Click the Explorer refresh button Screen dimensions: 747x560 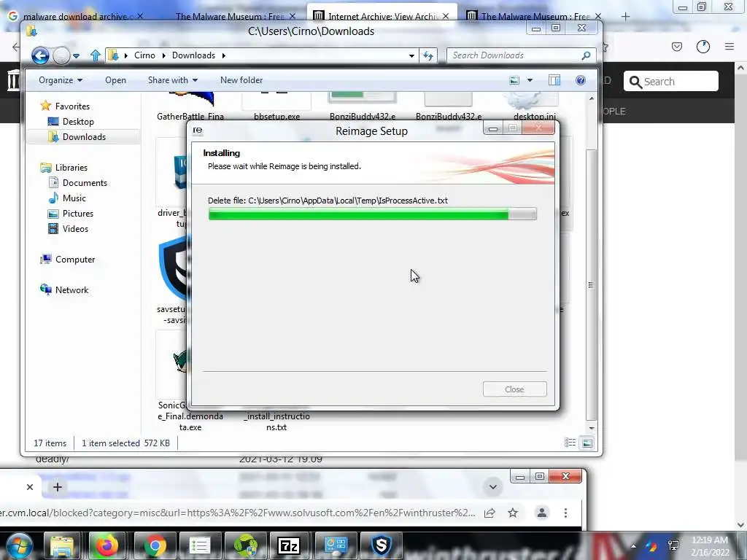[428, 55]
